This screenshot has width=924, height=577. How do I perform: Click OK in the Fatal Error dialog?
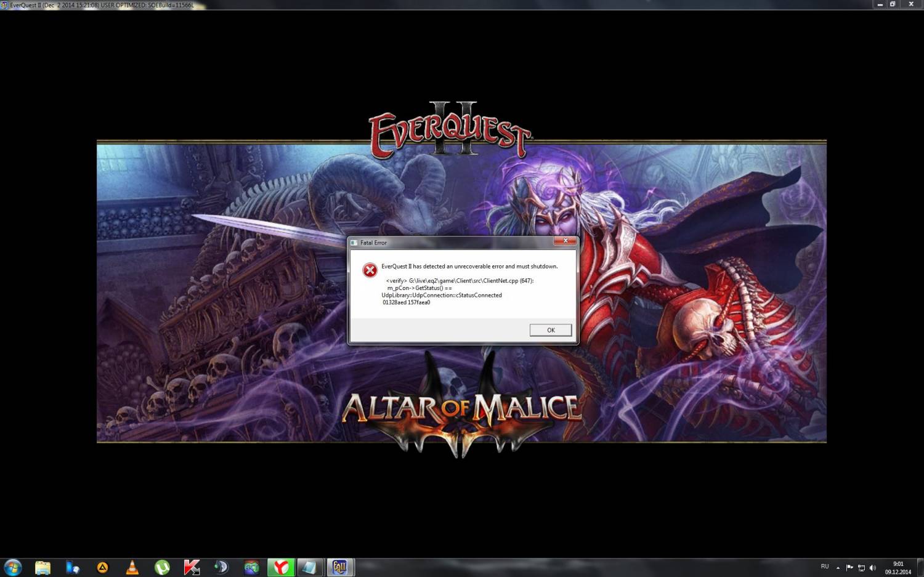pos(551,330)
